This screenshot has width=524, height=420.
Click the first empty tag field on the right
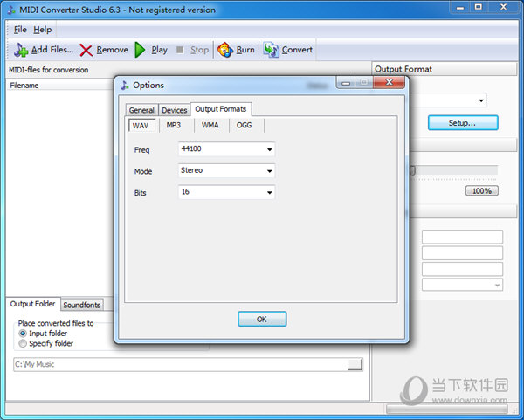click(463, 237)
